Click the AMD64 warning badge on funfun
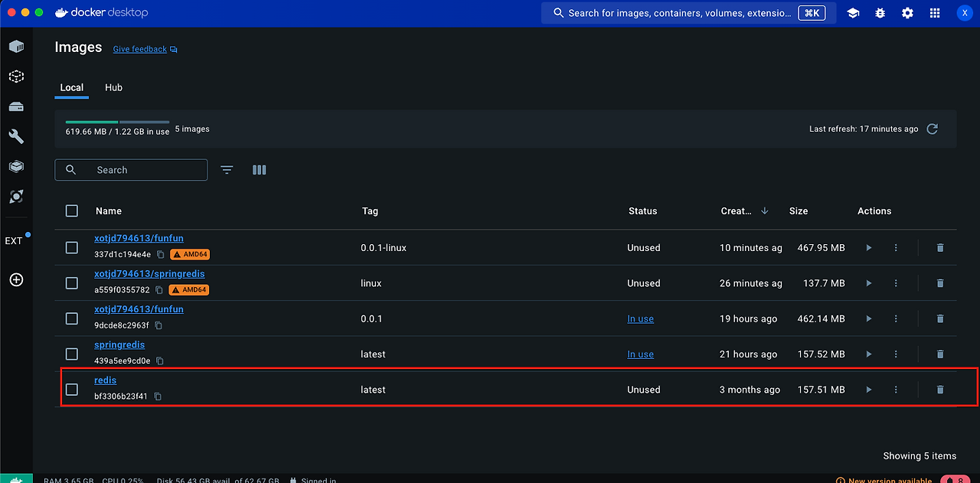 tap(190, 254)
